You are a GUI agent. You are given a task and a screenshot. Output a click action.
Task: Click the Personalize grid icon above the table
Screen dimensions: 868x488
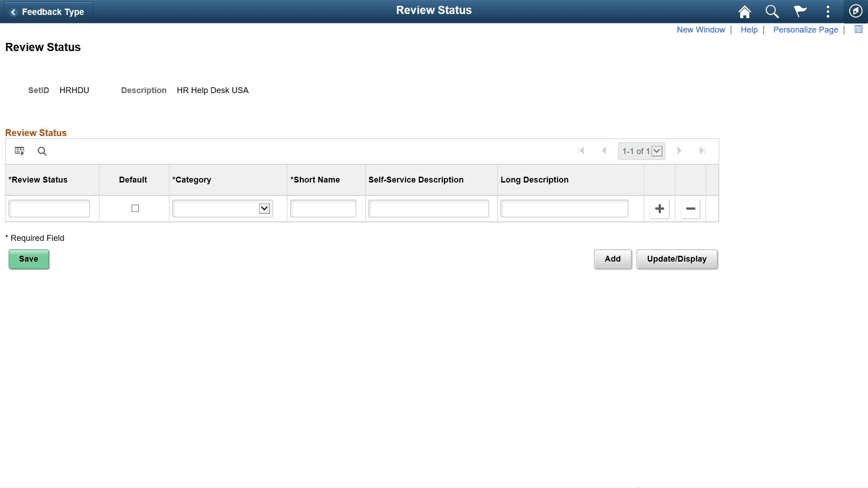pos(19,151)
